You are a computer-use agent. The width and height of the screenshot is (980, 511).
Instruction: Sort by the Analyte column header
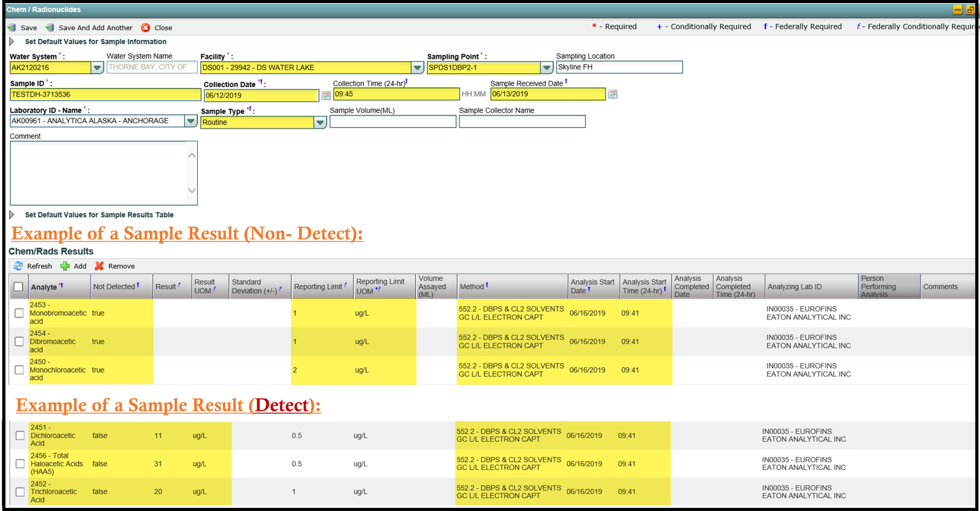pyautogui.click(x=44, y=287)
